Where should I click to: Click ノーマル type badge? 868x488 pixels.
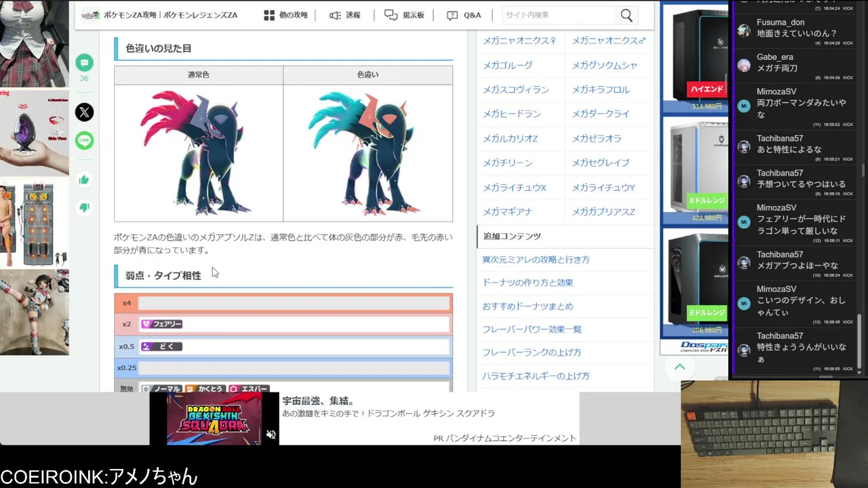pos(161,389)
